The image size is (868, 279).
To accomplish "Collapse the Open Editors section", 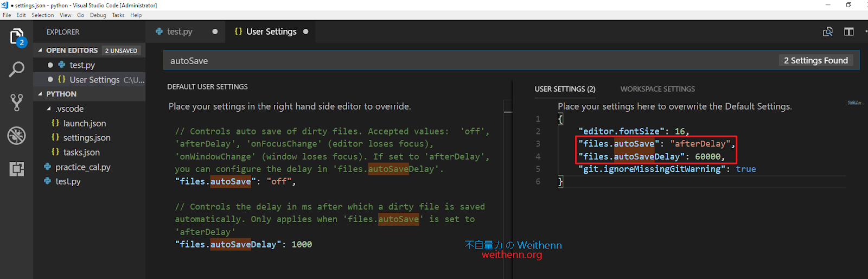I will click(40, 50).
